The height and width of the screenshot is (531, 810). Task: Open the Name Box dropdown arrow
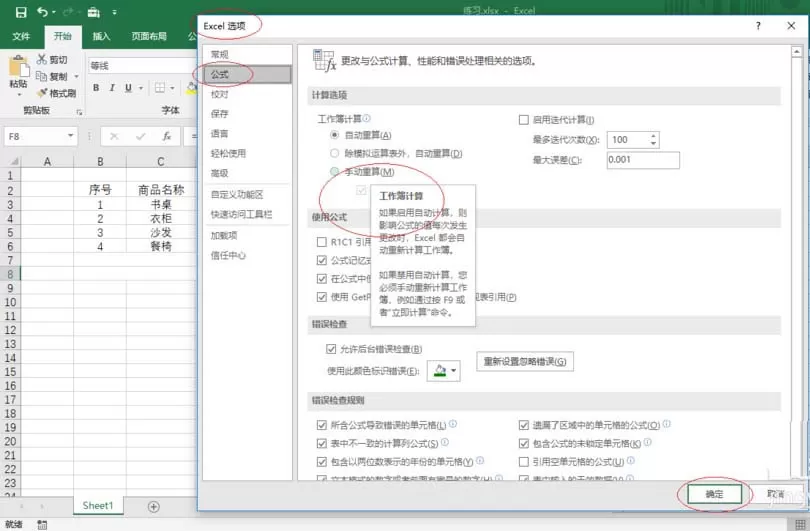[71, 136]
